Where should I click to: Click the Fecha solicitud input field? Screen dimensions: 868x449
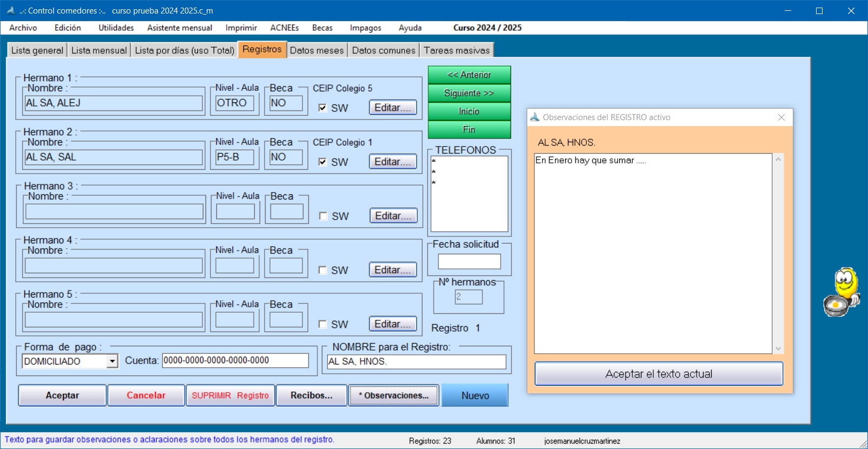click(x=469, y=262)
